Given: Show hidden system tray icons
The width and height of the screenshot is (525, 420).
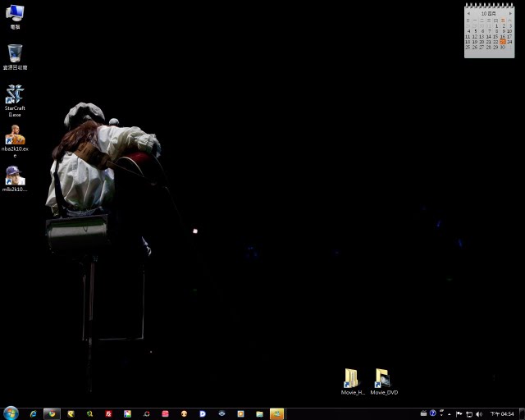Looking at the screenshot, I should [450, 414].
